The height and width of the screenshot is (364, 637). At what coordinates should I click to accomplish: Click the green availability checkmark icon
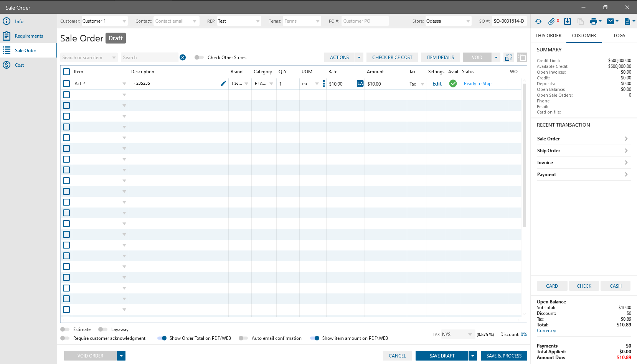click(453, 84)
